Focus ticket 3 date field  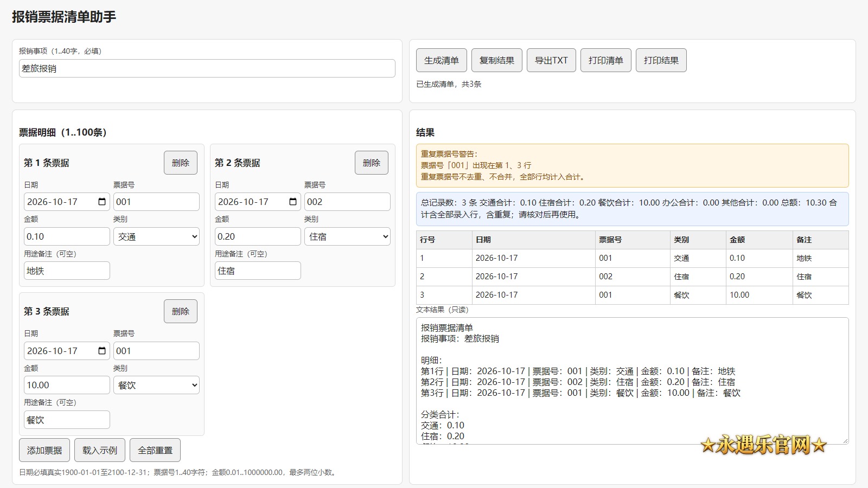(x=67, y=351)
